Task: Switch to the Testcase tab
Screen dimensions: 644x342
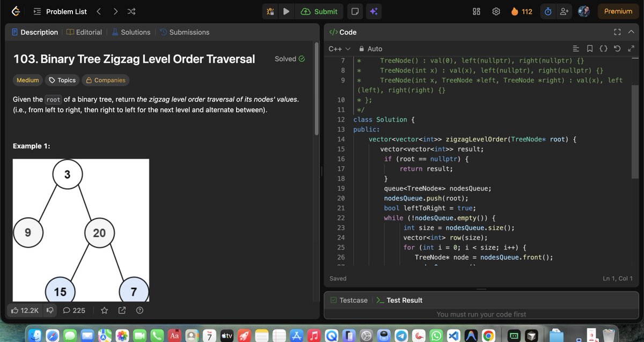Action: (x=349, y=300)
